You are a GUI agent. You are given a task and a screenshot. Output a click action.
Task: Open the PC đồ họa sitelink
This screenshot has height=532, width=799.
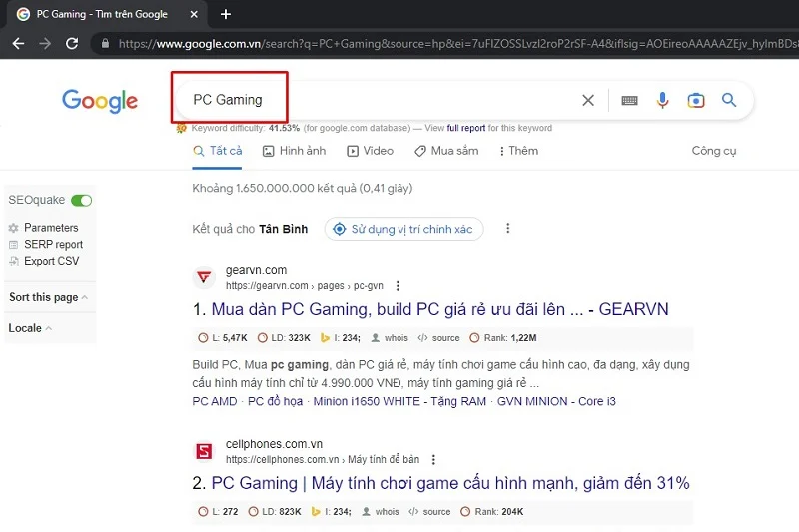click(276, 401)
